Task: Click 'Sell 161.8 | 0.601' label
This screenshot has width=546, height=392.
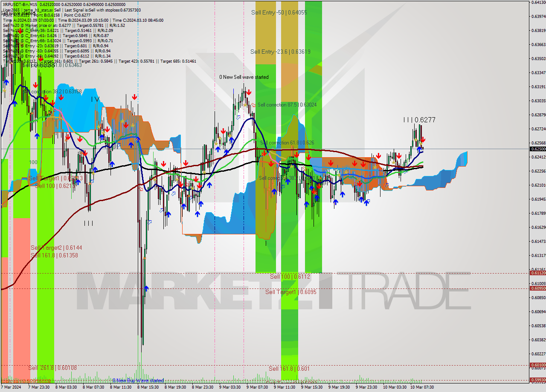Action: click(289, 369)
